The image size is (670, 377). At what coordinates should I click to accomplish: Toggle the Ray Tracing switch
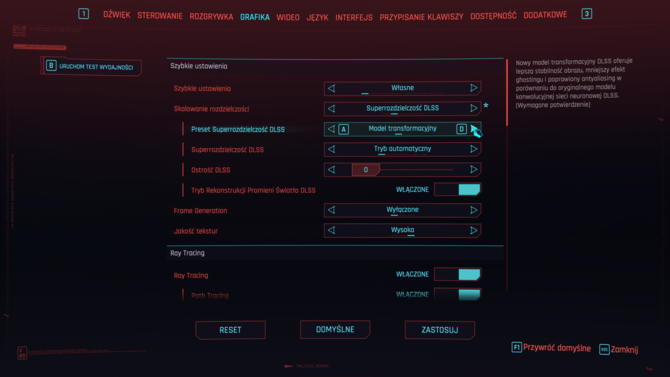pyautogui.click(x=458, y=274)
